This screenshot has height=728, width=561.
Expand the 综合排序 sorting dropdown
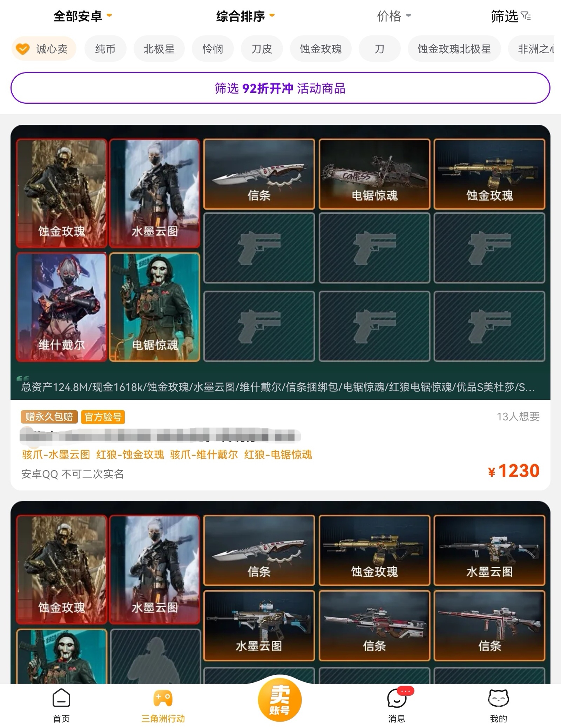(245, 16)
